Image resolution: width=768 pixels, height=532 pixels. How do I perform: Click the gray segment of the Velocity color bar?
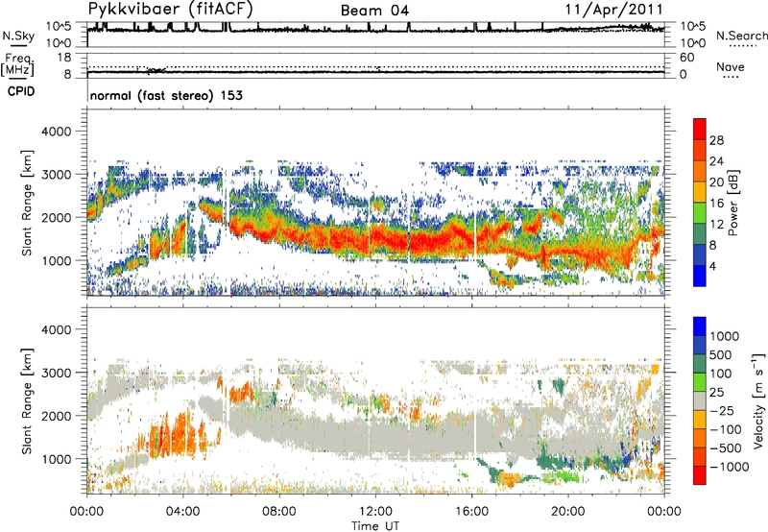[700, 401]
